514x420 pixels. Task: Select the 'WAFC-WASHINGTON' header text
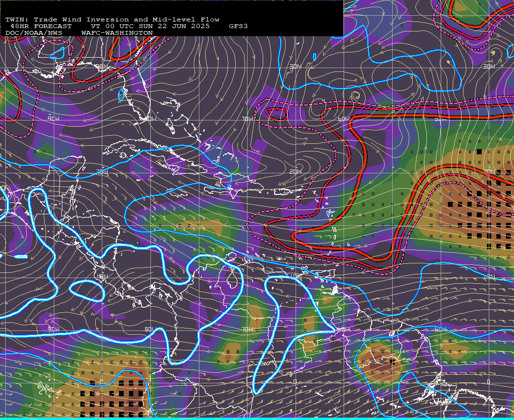117,33
